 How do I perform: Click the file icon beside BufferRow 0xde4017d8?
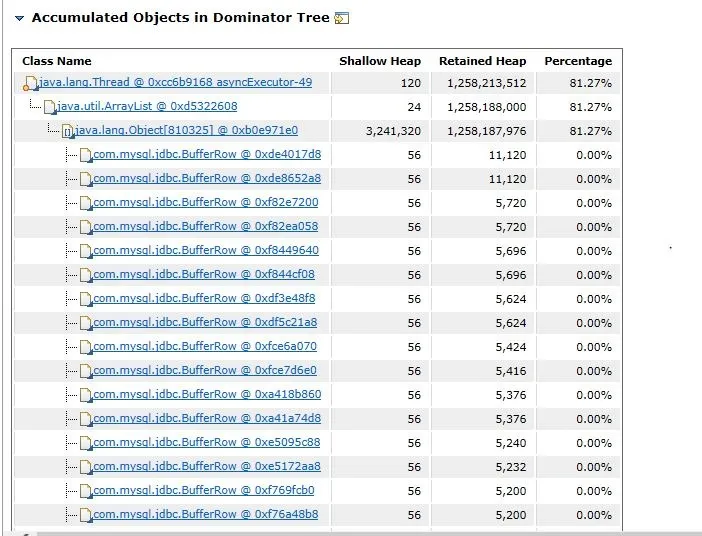pyautogui.click(x=85, y=155)
